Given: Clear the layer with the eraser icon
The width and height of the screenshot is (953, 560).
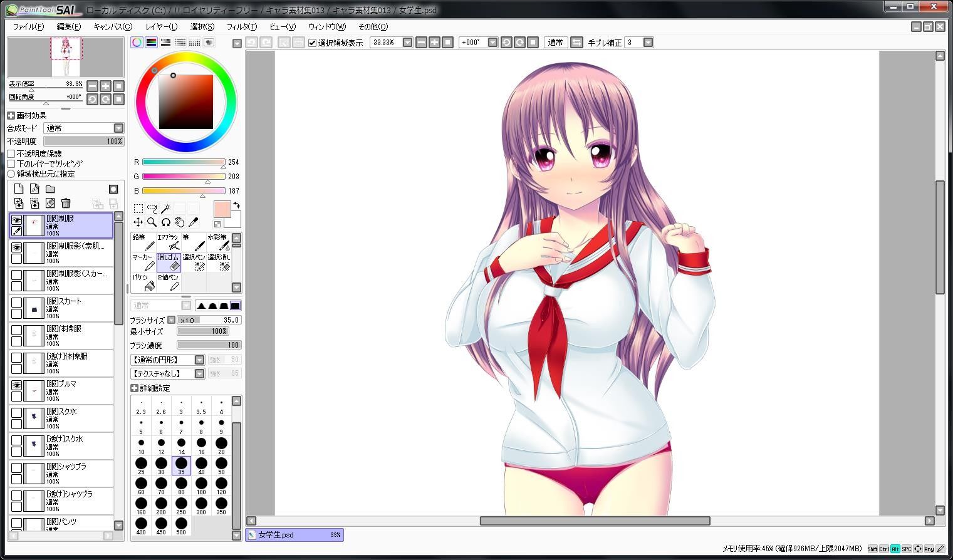Looking at the screenshot, I should coord(50,203).
